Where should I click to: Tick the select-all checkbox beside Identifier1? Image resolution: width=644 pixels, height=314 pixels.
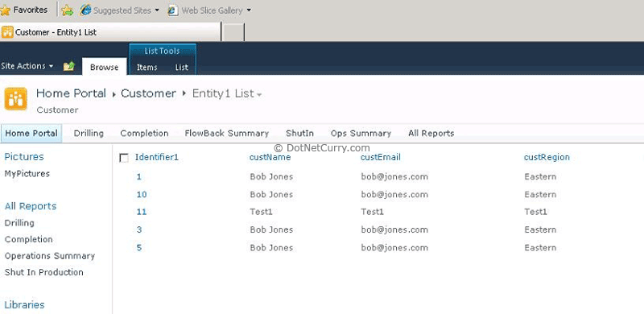124,158
